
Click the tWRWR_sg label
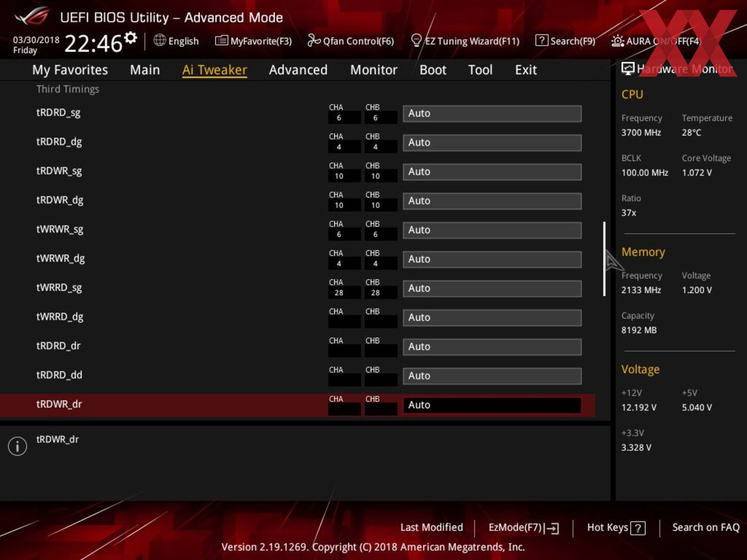(60, 229)
